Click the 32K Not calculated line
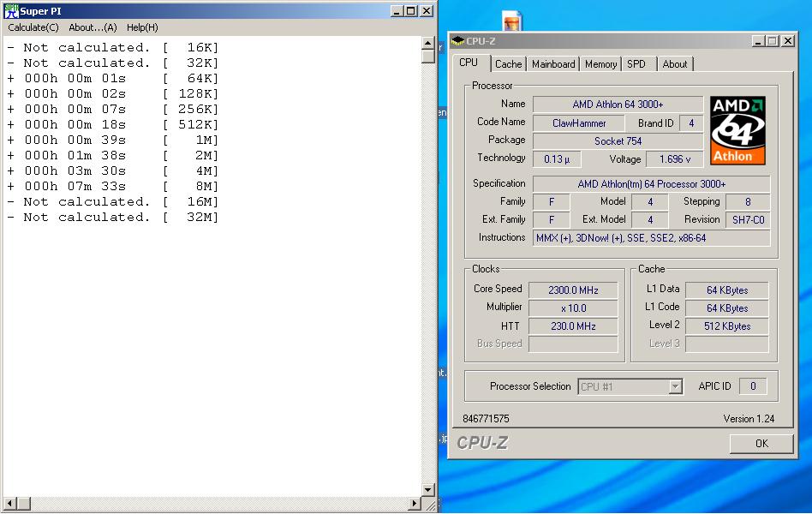The height and width of the screenshot is (514, 812). click(x=112, y=63)
